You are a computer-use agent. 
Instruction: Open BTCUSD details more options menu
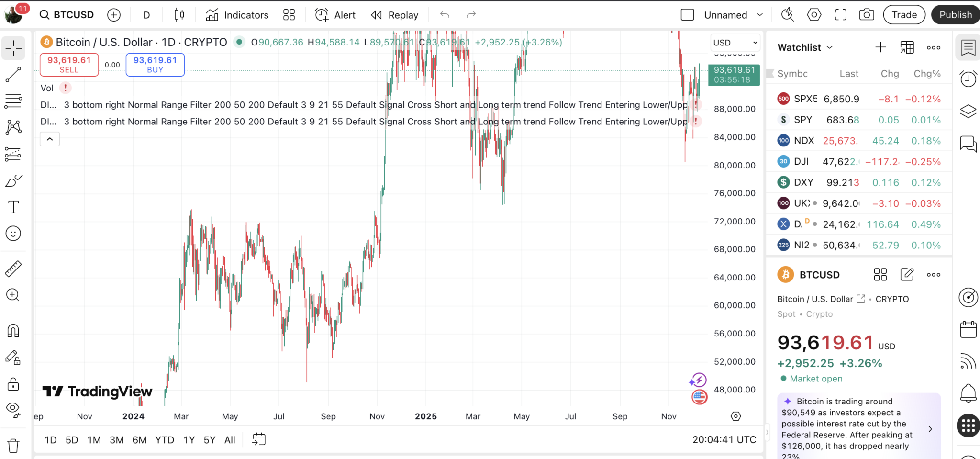click(x=934, y=275)
